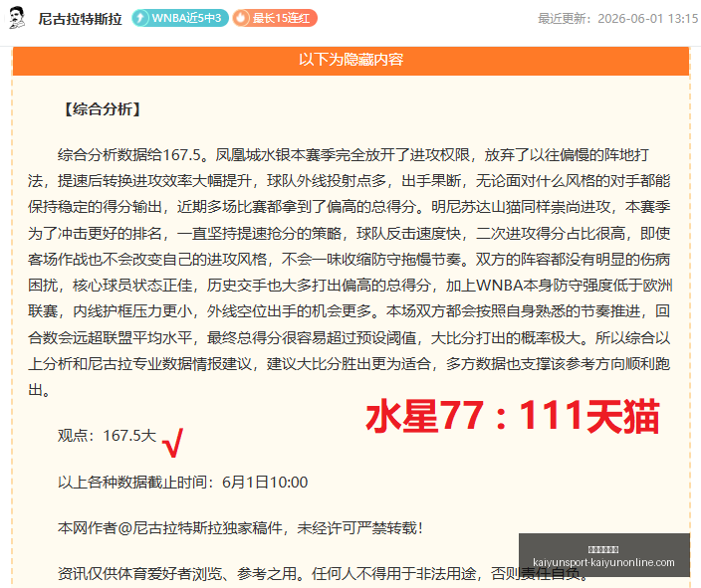Select the 最近更新 2026-06-01 13:15 timestamp
The width and height of the screenshot is (701, 588).
click(x=617, y=18)
